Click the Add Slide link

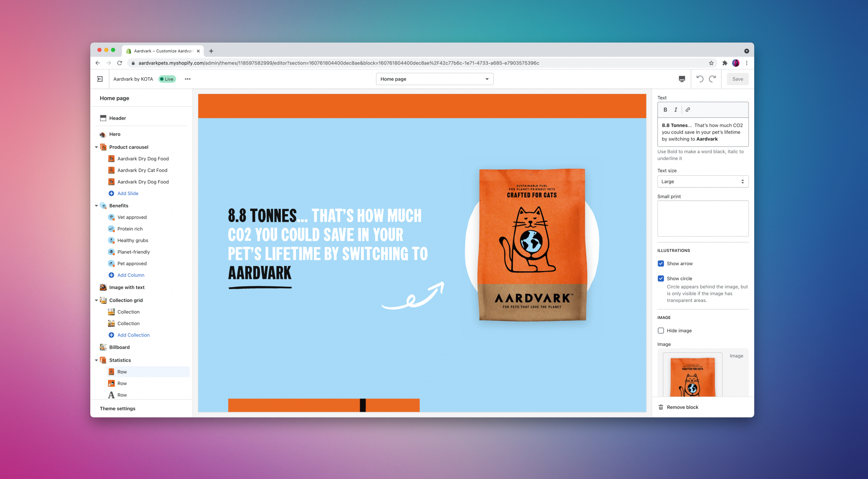click(x=128, y=194)
